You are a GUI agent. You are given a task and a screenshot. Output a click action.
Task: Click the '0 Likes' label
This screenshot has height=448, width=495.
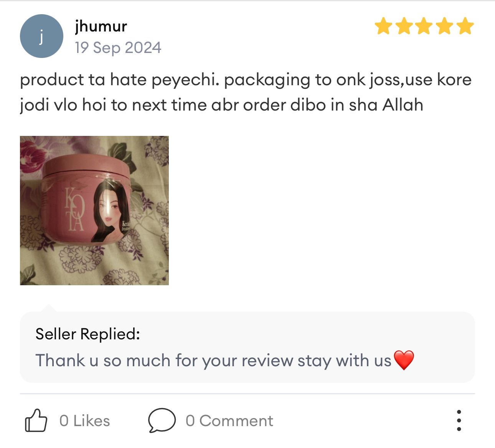click(x=85, y=421)
